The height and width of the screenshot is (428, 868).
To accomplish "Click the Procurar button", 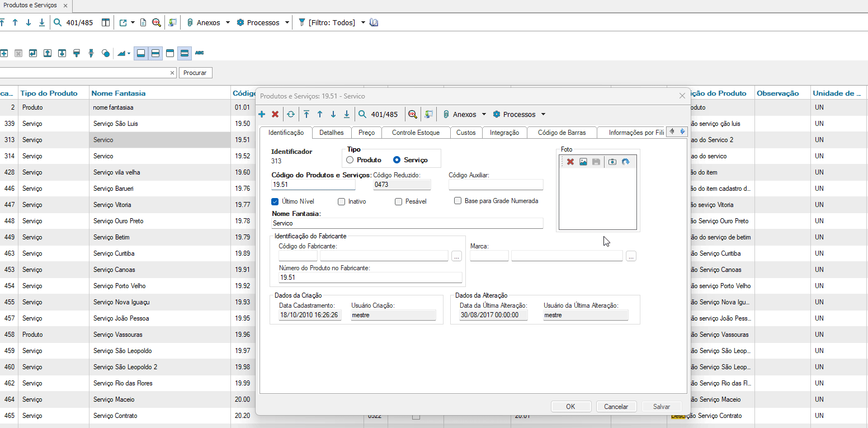I will click(195, 73).
